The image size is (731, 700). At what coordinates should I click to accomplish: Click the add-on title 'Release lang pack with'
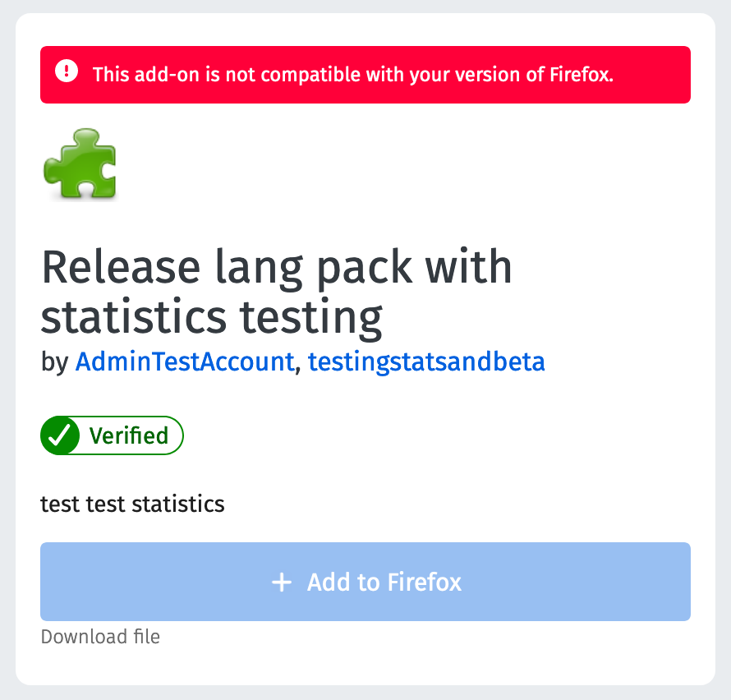[277, 267]
